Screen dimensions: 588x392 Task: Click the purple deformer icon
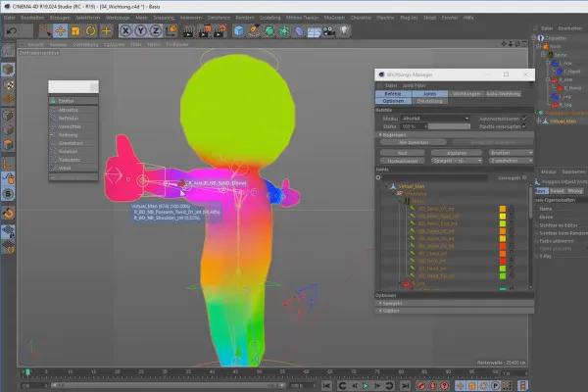[x=299, y=31]
